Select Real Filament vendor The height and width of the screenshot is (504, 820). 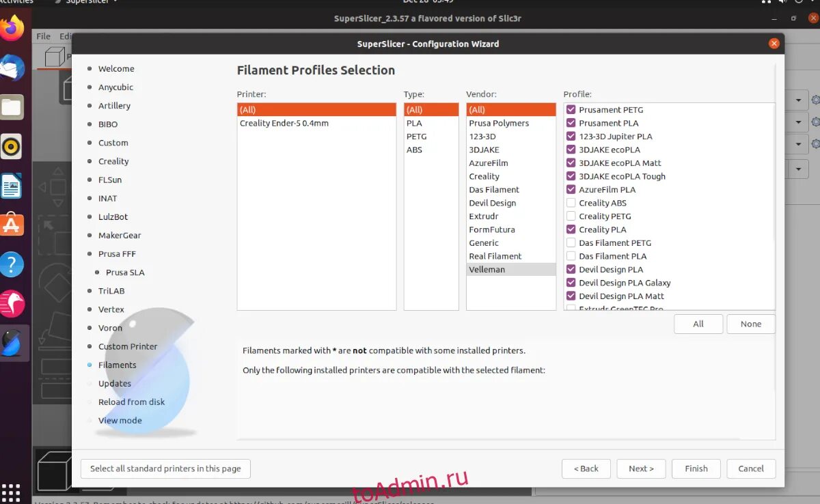tap(511, 256)
